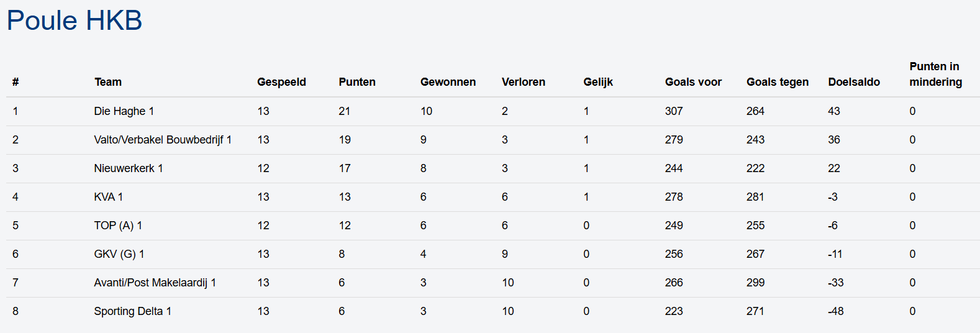Select the Die Haghe 1 team row
980x333 pixels.
coord(124,111)
